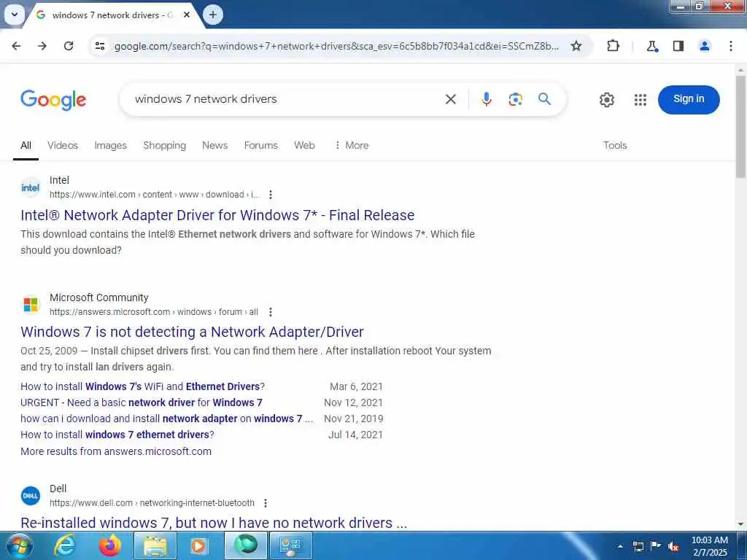Screen dimensions: 747x560
Task: Click the muted volume tray icon
Action: tap(673, 546)
